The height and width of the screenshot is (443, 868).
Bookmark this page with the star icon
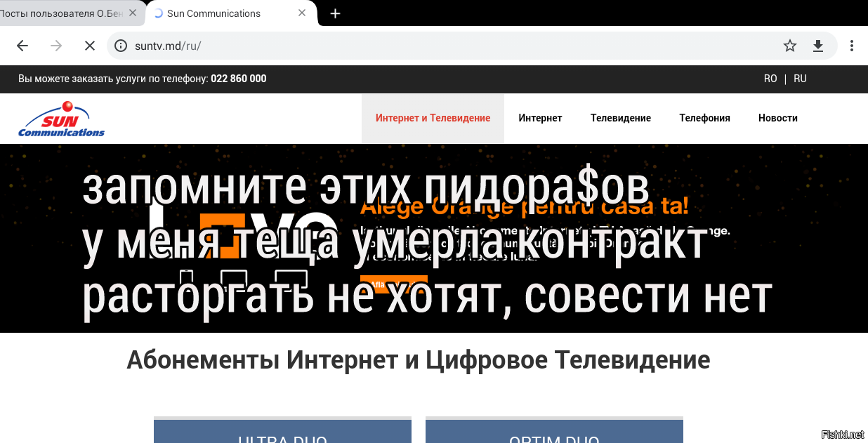point(790,46)
